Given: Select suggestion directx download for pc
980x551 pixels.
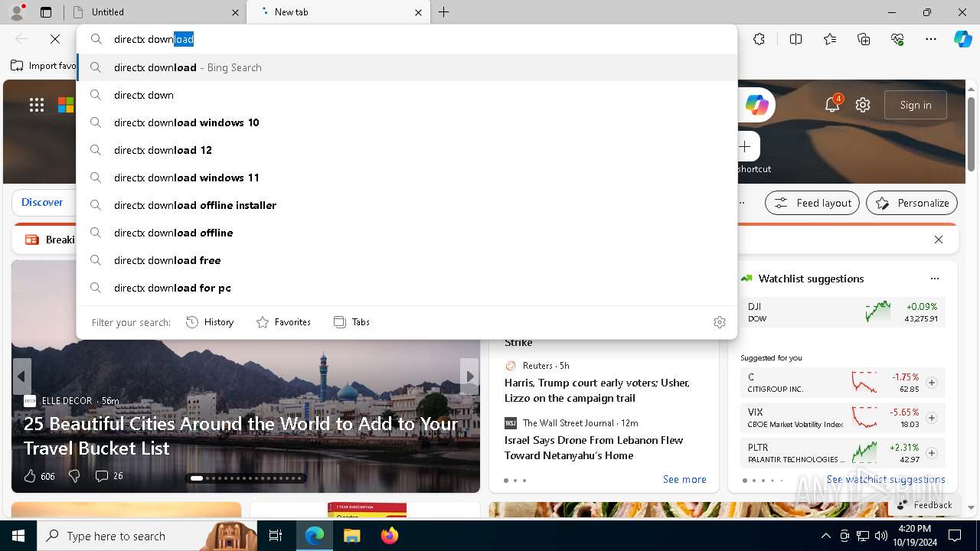Looking at the screenshot, I should (x=407, y=288).
